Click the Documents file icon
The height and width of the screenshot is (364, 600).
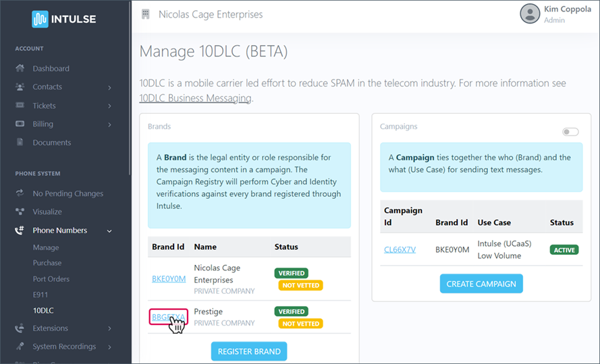click(20, 143)
